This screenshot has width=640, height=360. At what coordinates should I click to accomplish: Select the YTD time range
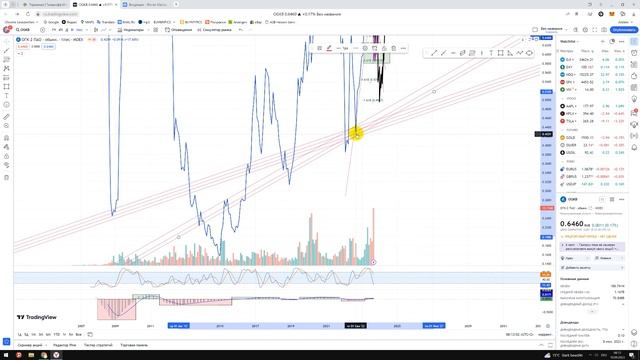57,335
